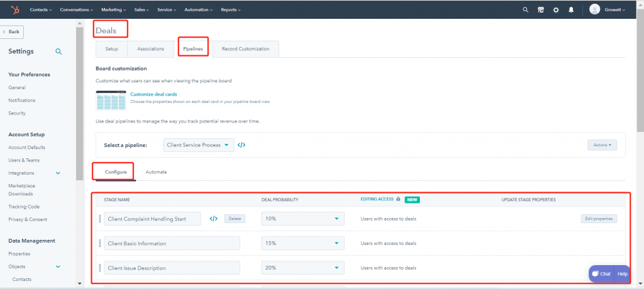Click the Customize deal cards thumbnail

[111, 101]
